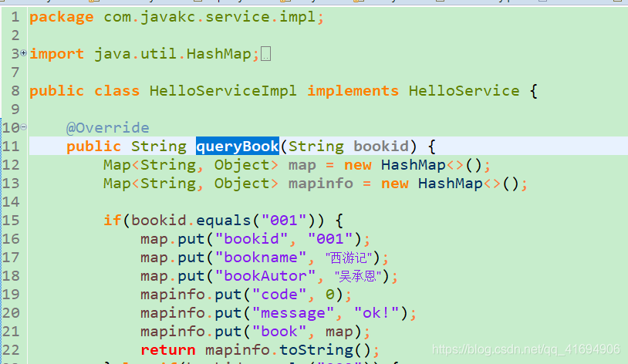Click the "西游记" string value
This screenshot has width=628, height=364.
click(349, 258)
